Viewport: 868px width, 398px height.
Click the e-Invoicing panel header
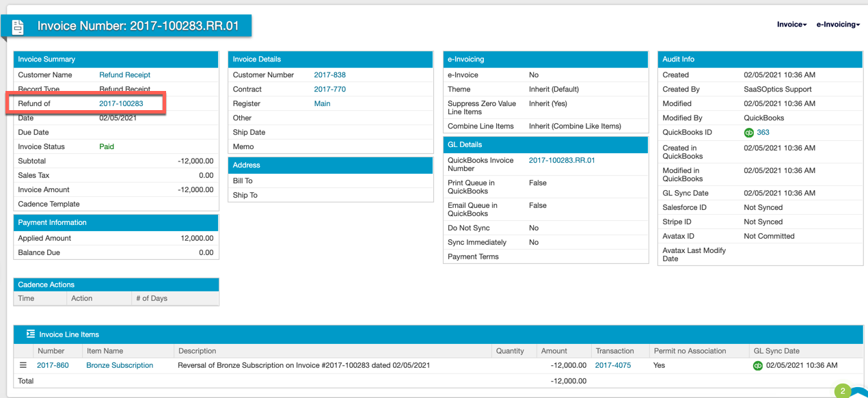(545, 59)
